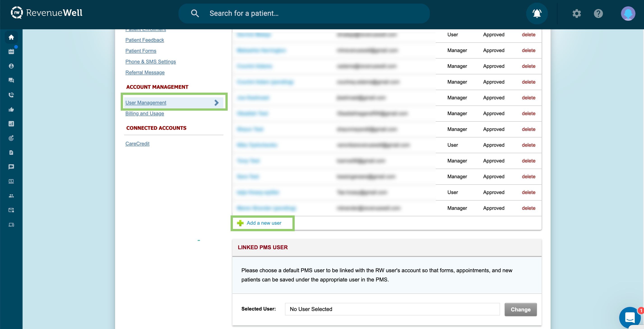Select User Management in the menu
The height and width of the screenshot is (329, 644).
(146, 103)
